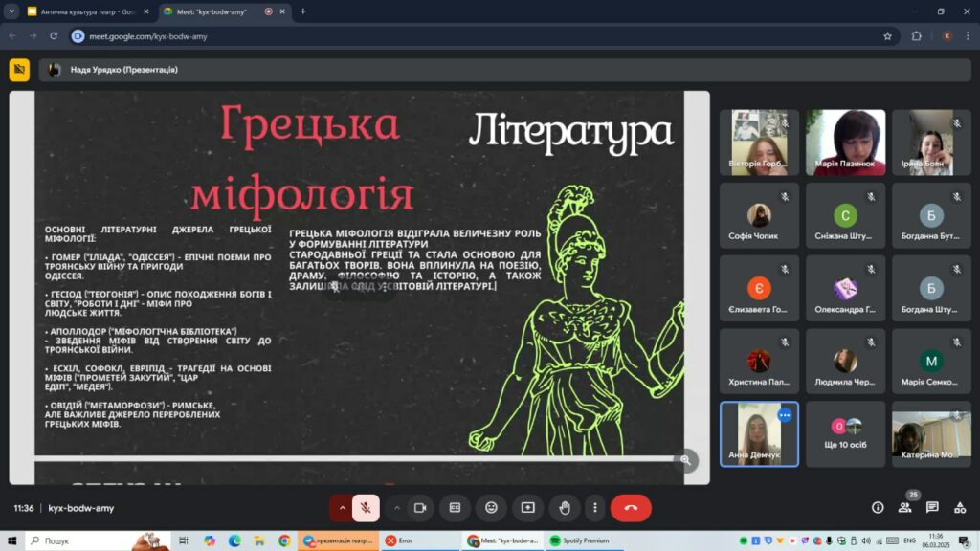Expand the microphone audio settings arrow
The width and height of the screenshot is (980, 551).
pos(341,508)
